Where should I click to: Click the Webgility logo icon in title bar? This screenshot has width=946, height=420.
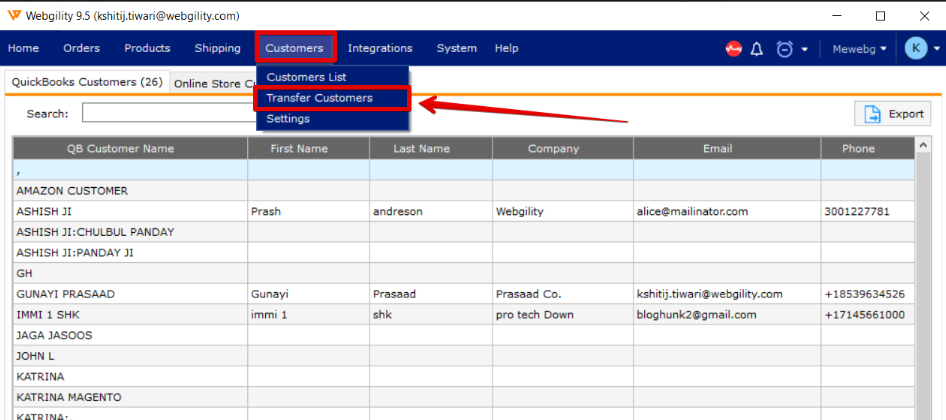click(14, 16)
